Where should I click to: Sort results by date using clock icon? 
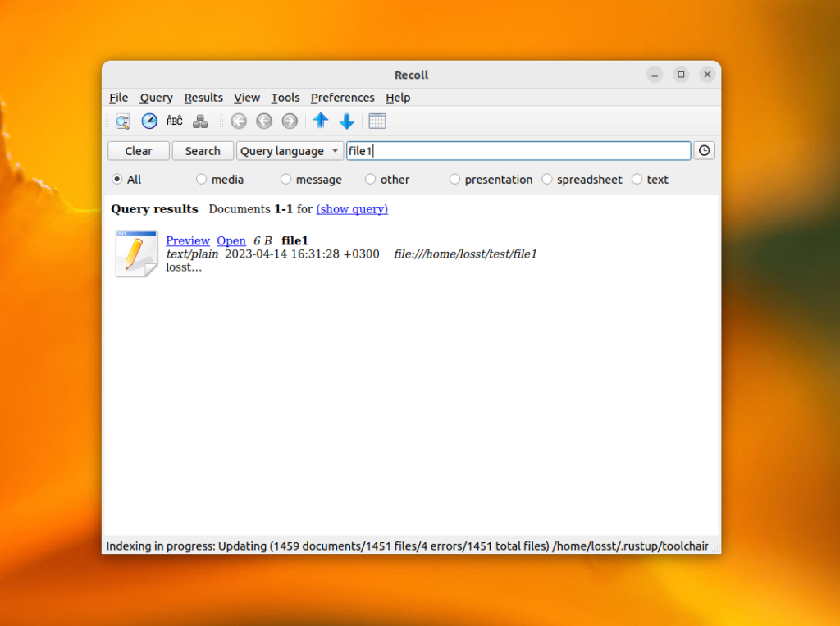[149, 121]
